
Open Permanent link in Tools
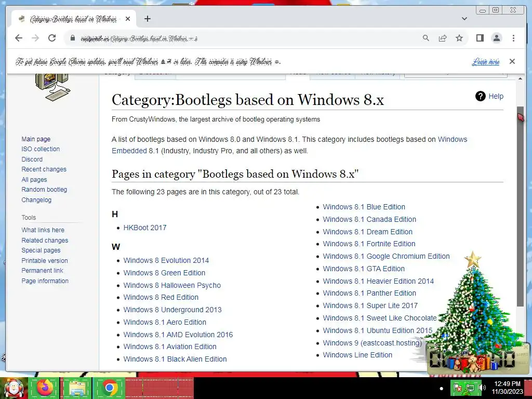coord(43,271)
